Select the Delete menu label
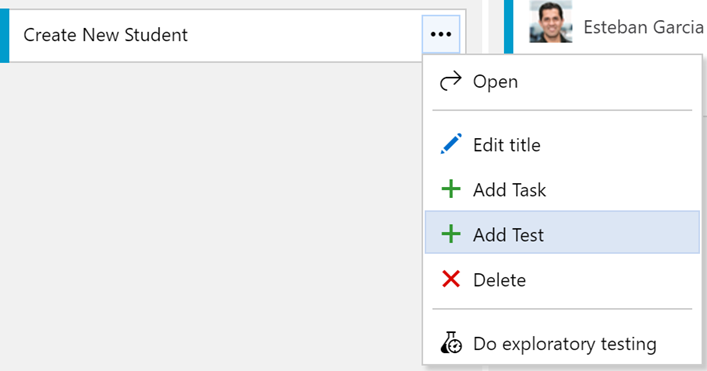 (x=499, y=280)
